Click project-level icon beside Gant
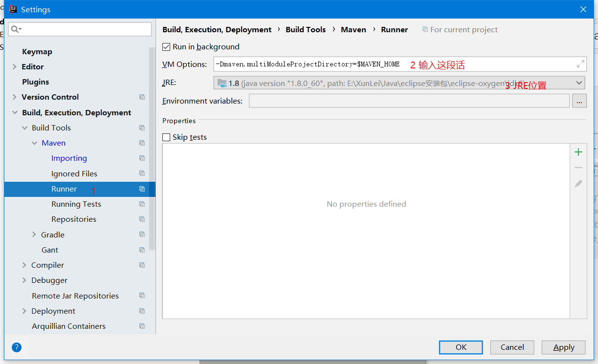The width and height of the screenshot is (598, 364). tap(142, 250)
